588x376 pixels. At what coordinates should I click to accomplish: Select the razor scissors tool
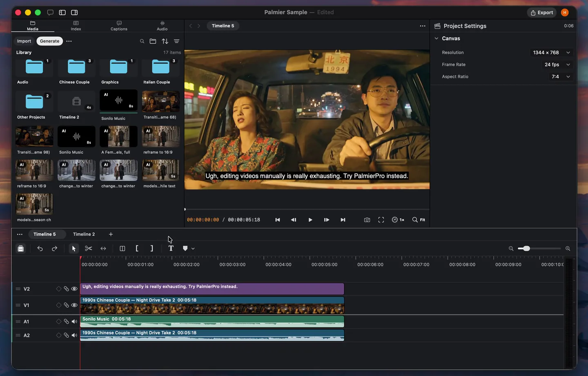click(x=89, y=248)
